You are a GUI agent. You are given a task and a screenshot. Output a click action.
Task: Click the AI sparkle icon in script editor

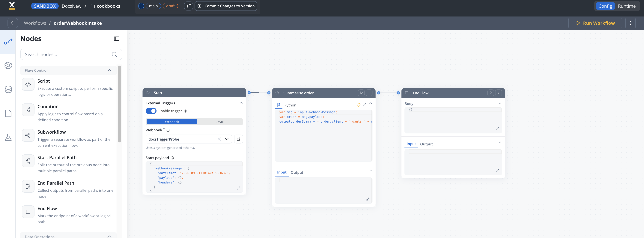pyautogui.click(x=359, y=105)
